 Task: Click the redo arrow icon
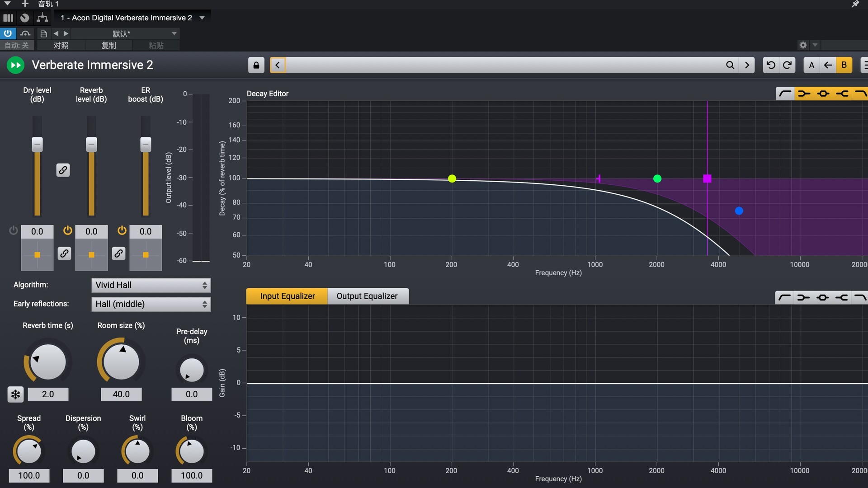pyautogui.click(x=787, y=65)
